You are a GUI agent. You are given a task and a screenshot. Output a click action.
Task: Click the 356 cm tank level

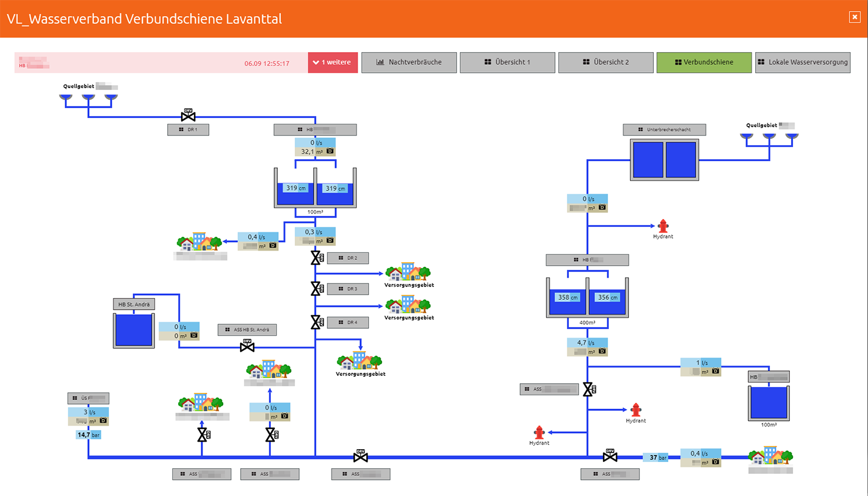[608, 297]
